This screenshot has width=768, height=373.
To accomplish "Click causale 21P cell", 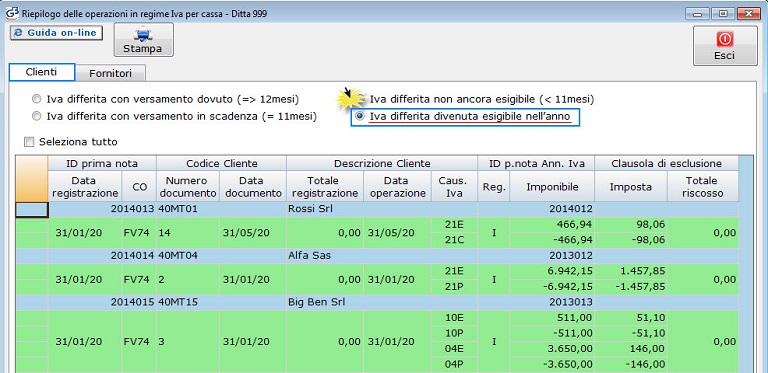I will click(x=455, y=286).
